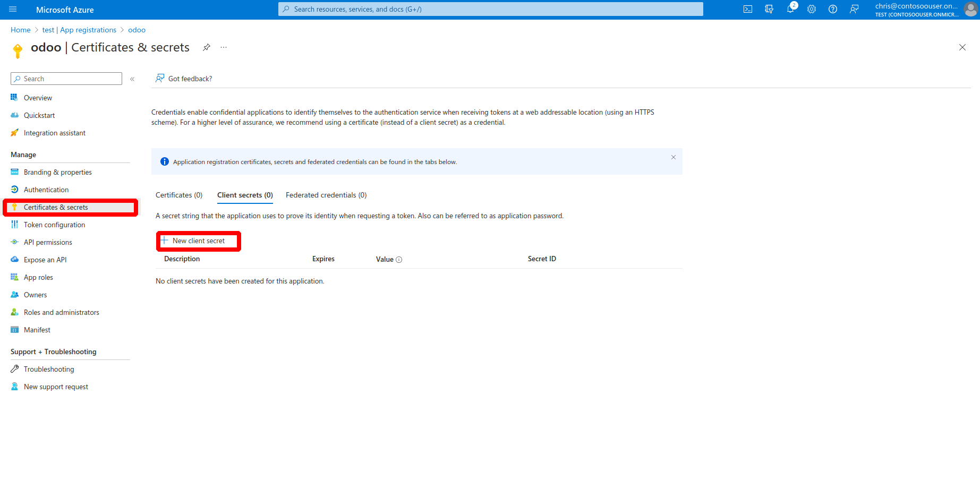The width and height of the screenshot is (980, 497).
Task: Open the account avatar menu
Action: tap(970, 10)
